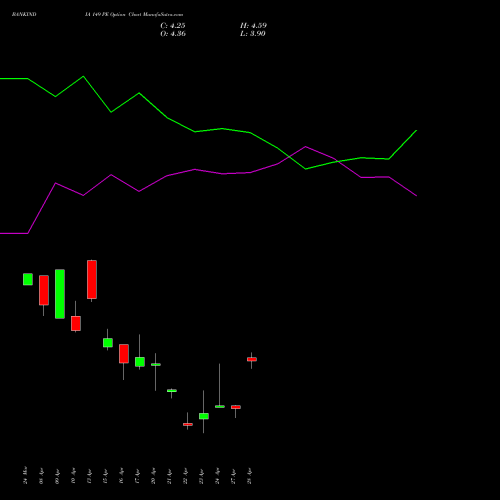Click the first green candlestick on 24 Mar

[x=28, y=279]
